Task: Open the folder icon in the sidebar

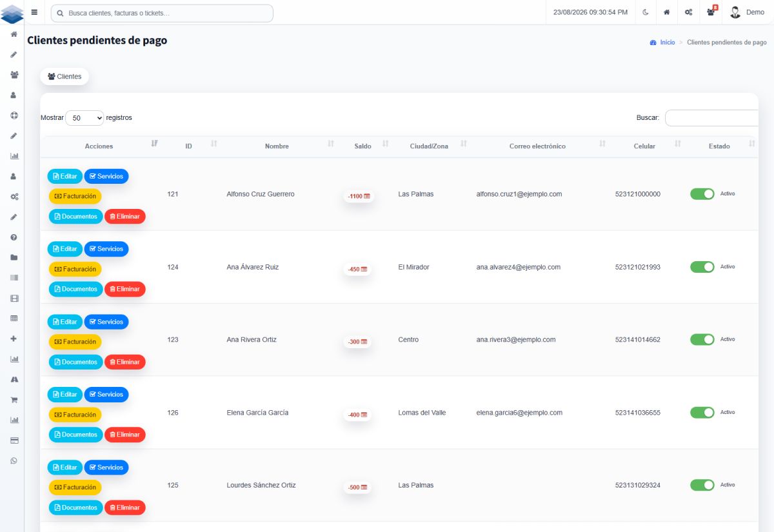Action: pyautogui.click(x=14, y=257)
